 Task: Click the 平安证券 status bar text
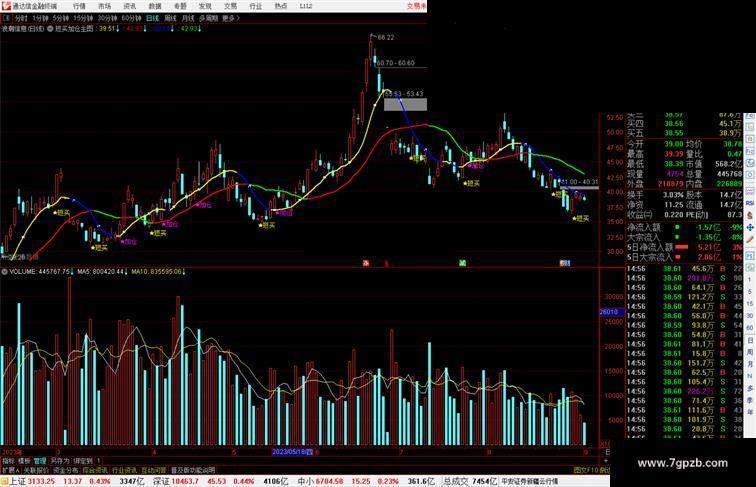click(529, 481)
